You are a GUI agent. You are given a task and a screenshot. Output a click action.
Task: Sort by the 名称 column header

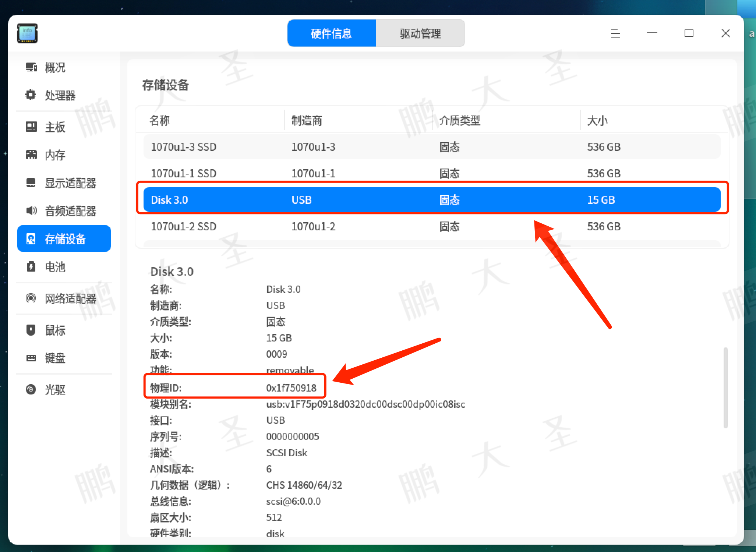[210, 120]
